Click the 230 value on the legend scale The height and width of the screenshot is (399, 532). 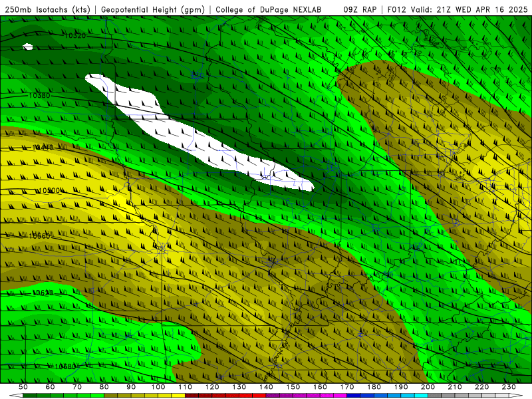(x=509, y=387)
